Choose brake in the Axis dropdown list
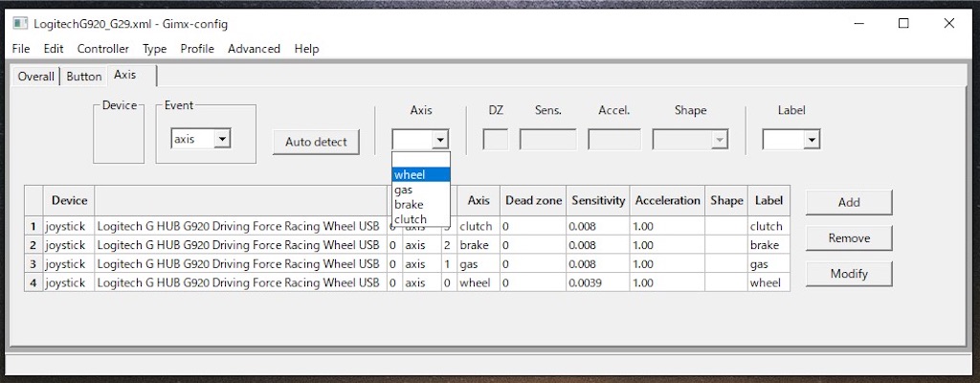The image size is (980, 383). click(421, 205)
